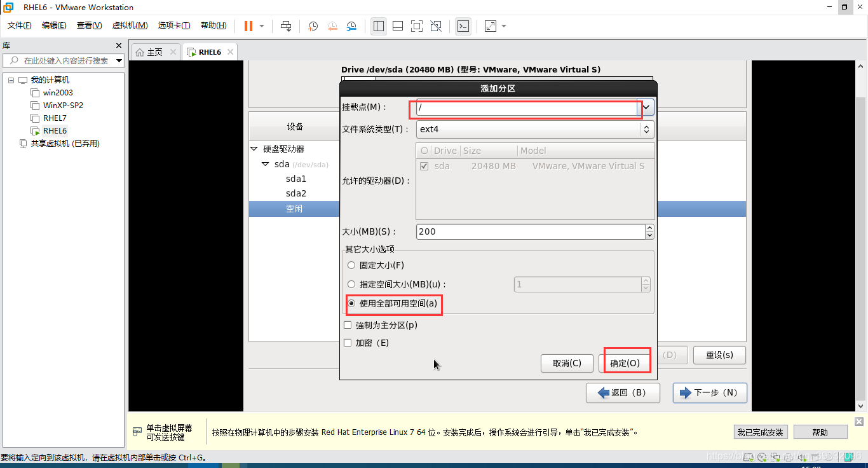The height and width of the screenshot is (468, 868).
Task: Toggle the sda drive checkbox
Action: click(x=424, y=166)
